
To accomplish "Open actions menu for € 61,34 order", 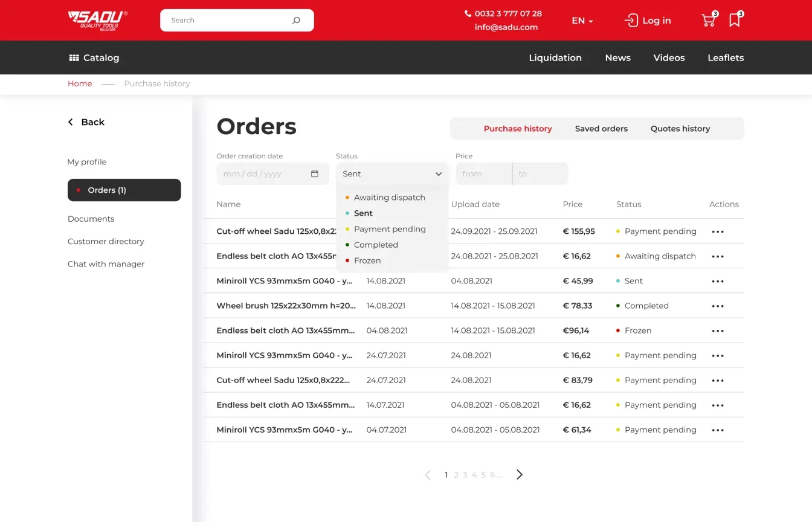I will pos(718,430).
